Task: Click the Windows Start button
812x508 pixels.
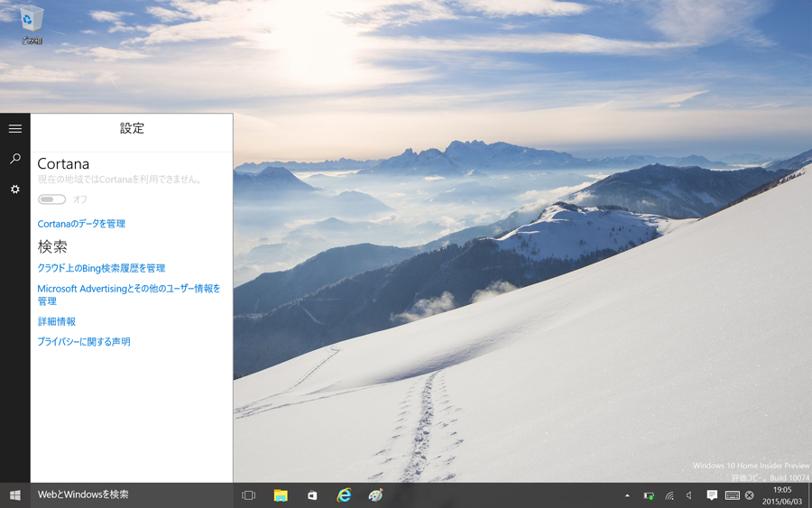Action: 15,495
